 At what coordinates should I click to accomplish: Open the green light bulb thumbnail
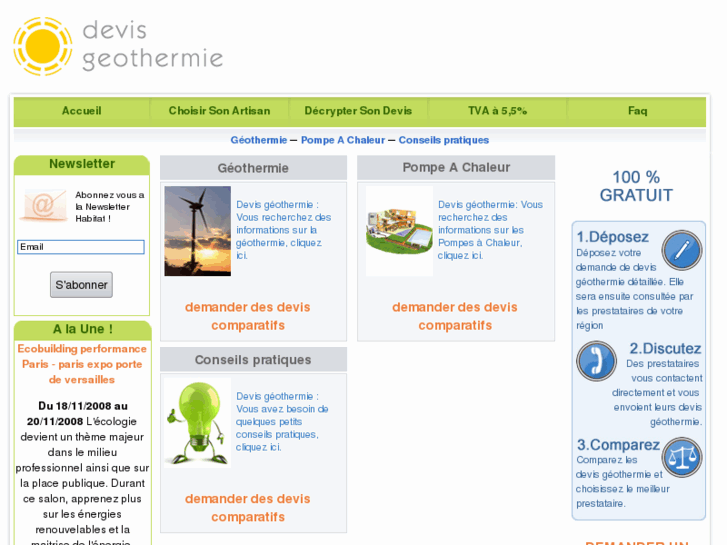[198, 423]
